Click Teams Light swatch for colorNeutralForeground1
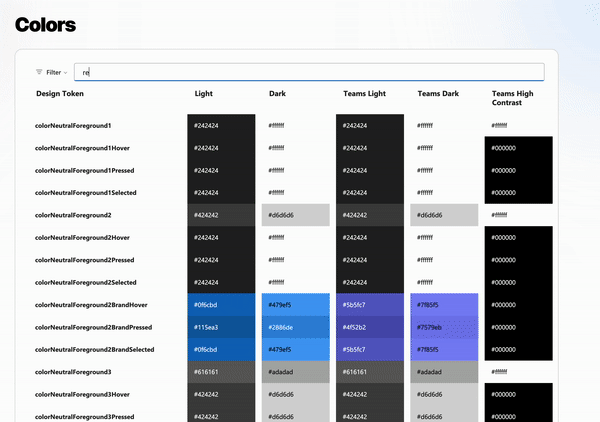This screenshot has height=422, width=600. 370,125
